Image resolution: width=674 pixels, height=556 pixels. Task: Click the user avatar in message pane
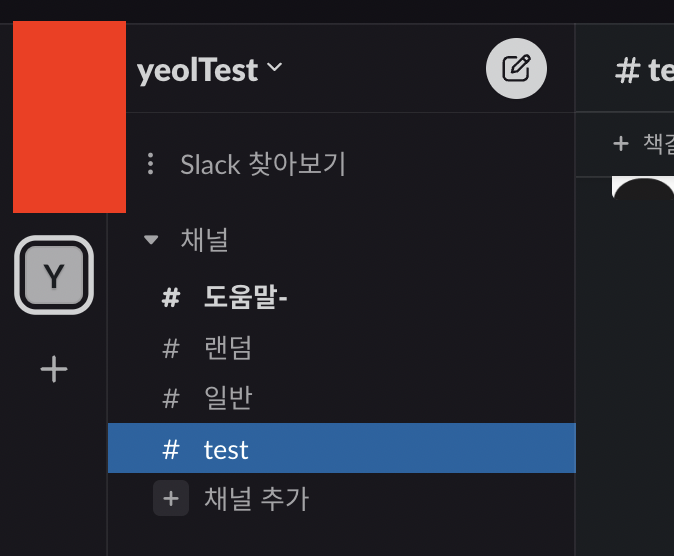pos(643,187)
